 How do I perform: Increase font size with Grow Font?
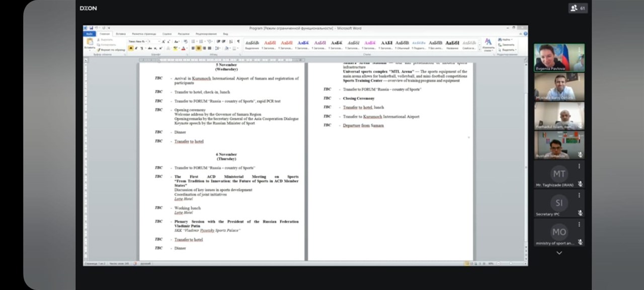tap(163, 41)
